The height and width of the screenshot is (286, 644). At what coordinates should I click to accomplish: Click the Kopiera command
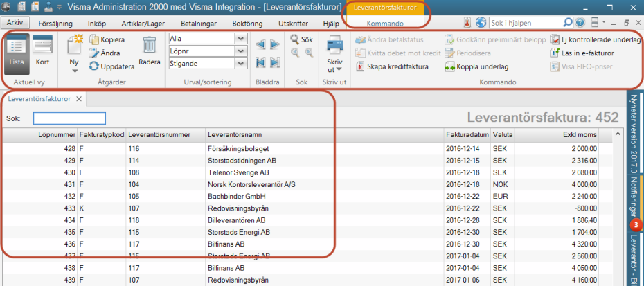107,40
